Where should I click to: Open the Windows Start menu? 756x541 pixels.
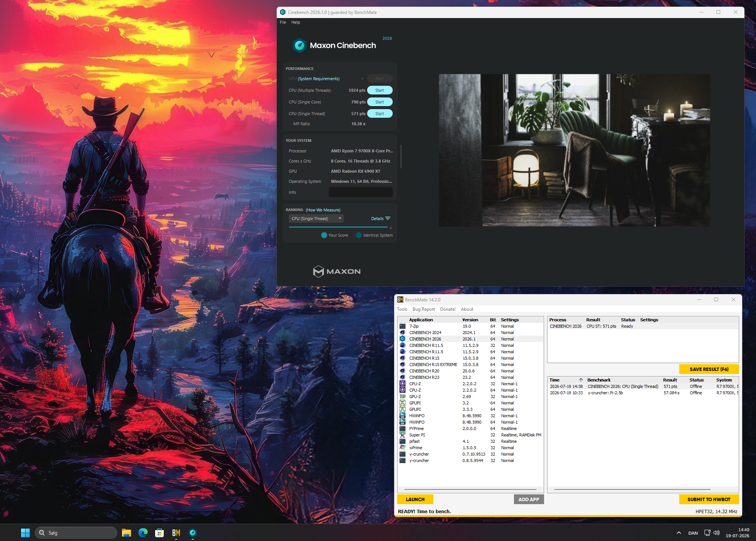(x=25, y=533)
